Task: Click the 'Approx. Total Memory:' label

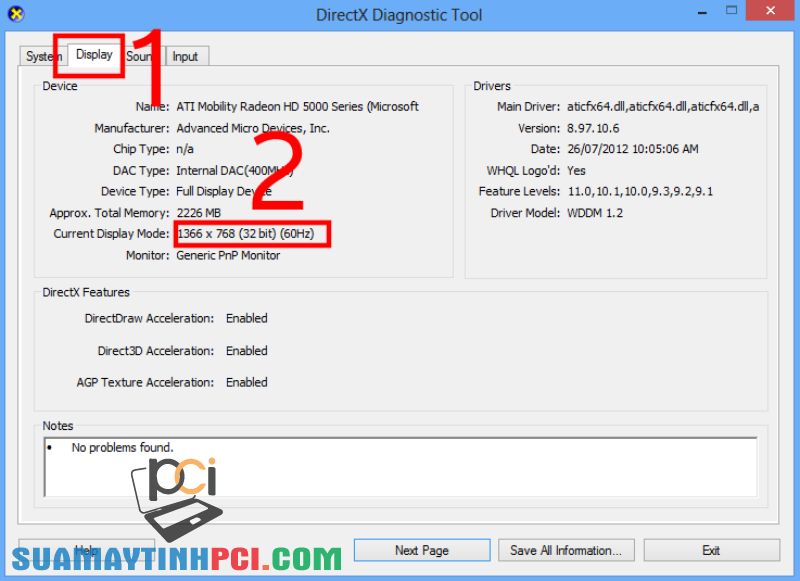Action: [x=109, y=213]
